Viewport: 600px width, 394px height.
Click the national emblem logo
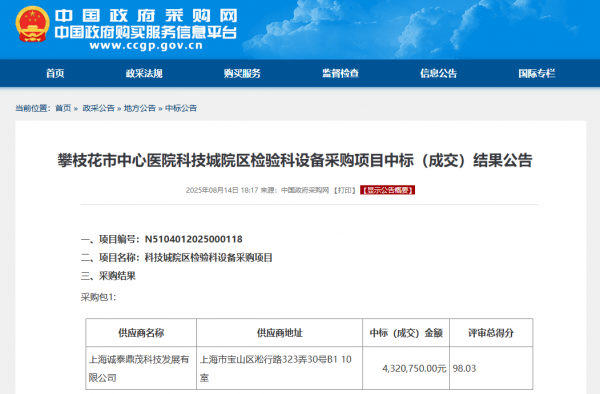pyautogui.click(x=33, y=24)
